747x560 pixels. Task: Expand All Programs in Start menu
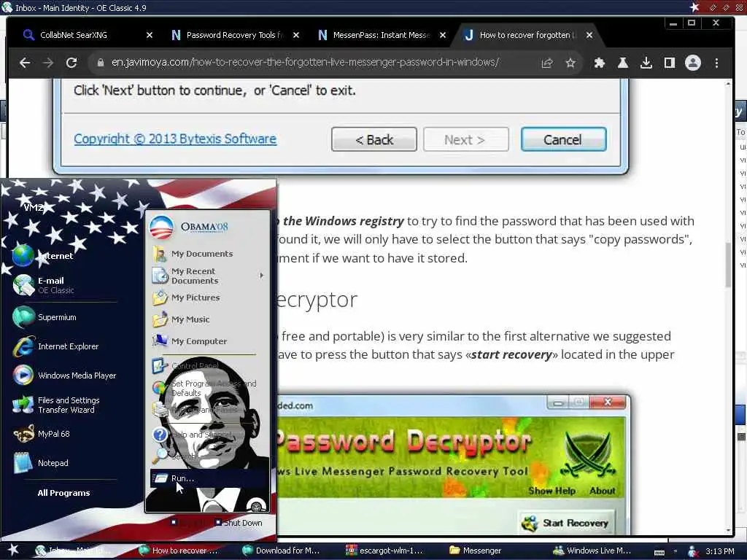tap(64, 494)
